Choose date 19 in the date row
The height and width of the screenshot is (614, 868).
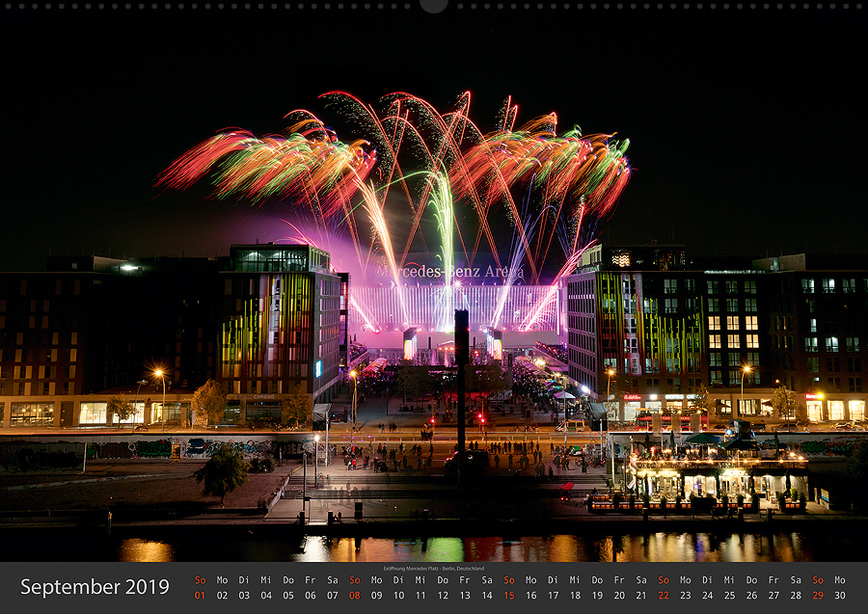point(597,596)
